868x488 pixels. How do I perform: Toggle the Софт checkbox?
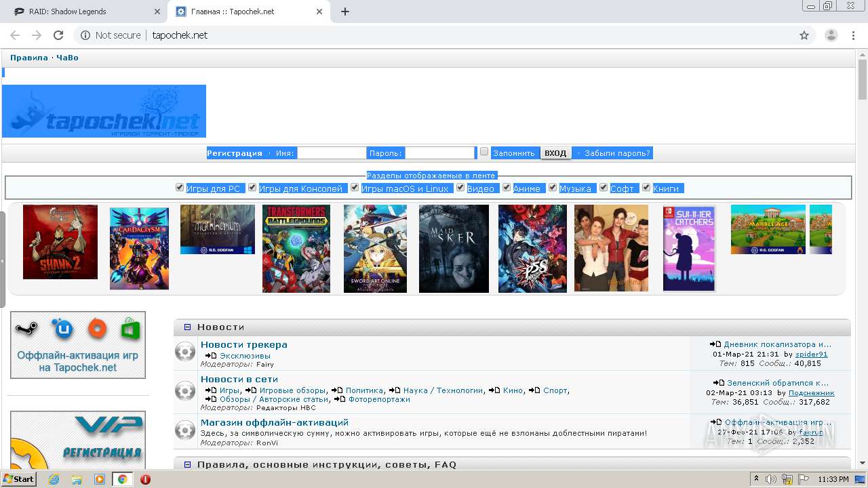point(604,188)
